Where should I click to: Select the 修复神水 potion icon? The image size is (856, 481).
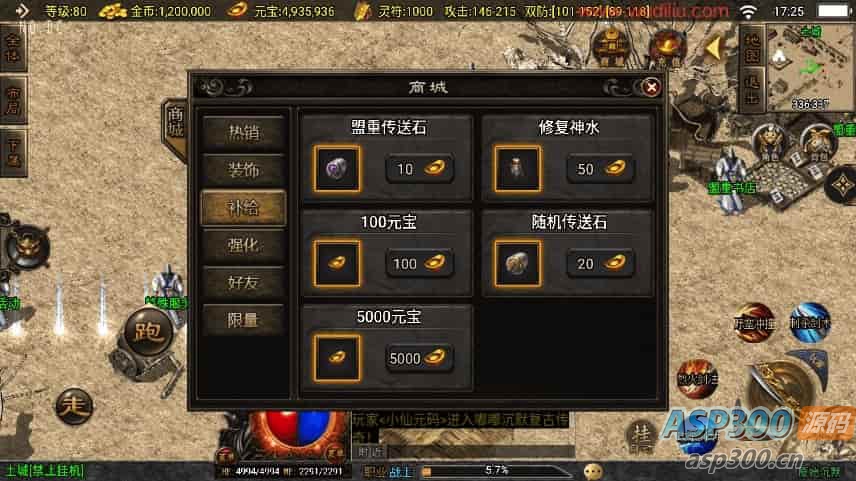coord(518,169)
